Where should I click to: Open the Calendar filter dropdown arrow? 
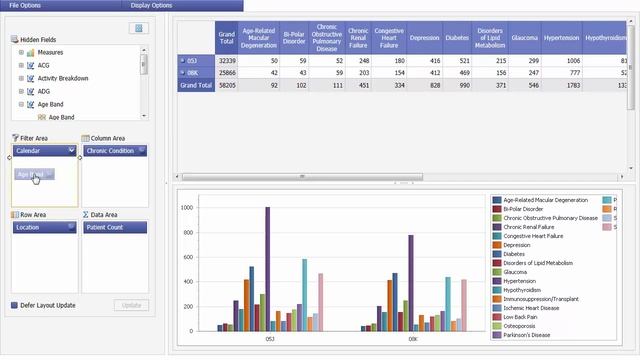[x=71, y=150]
